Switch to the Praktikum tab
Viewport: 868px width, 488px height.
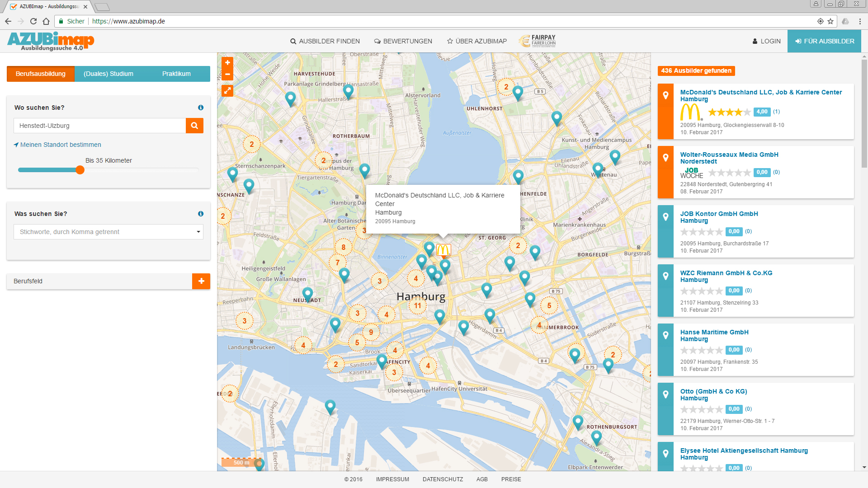pos(176,74)
